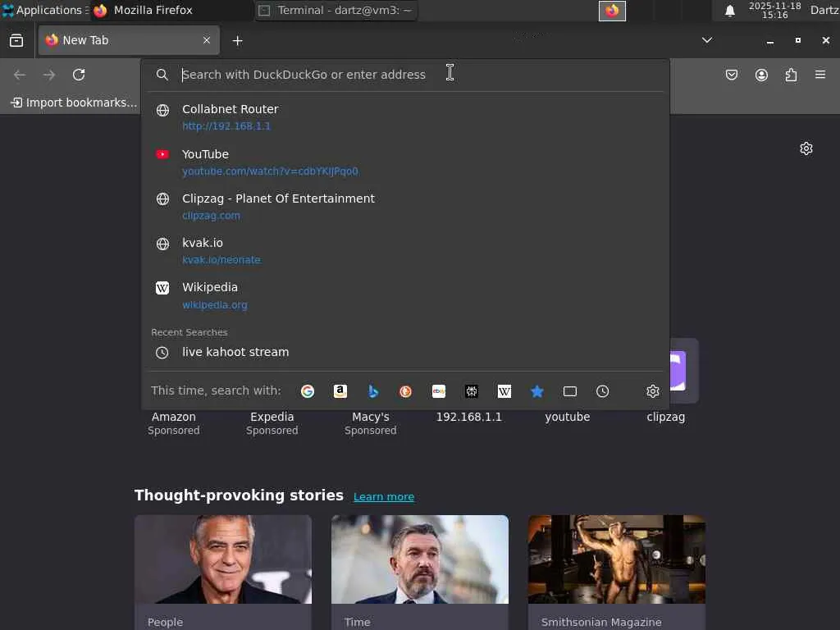Expand the list all tabs chevron
The image size is (840, 630).
707,40
